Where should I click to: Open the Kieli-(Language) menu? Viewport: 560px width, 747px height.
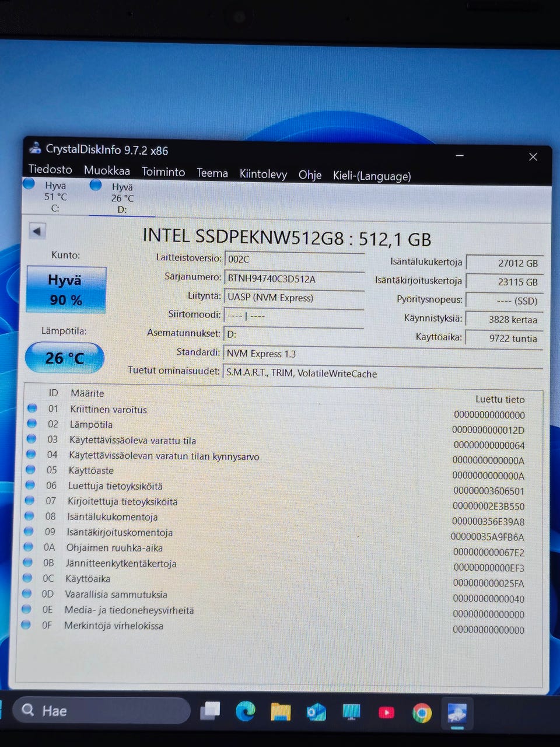(x=372, y=176)
